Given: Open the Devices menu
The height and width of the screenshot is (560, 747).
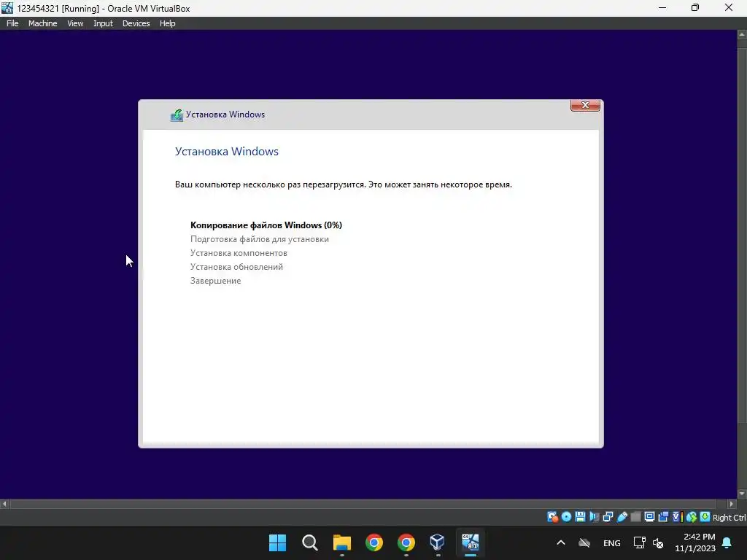Looking at the screenshot, I should click(136, 23).
